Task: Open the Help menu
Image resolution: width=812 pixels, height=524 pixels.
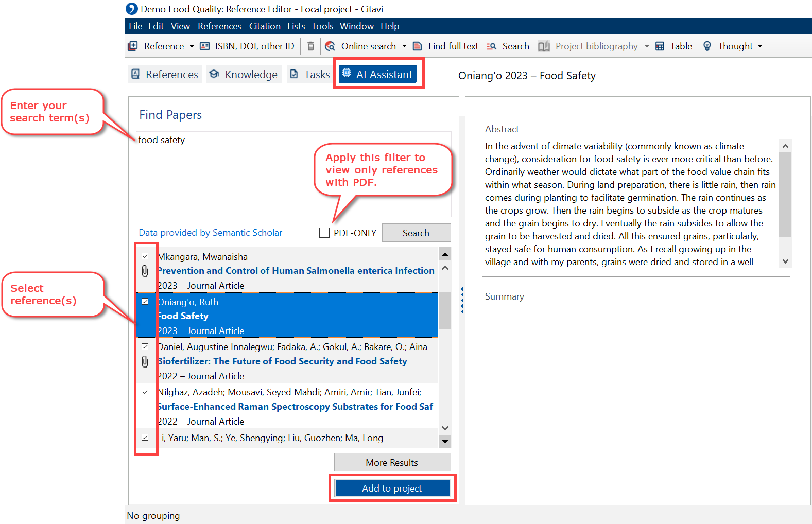Action: (x=390, y=26)
